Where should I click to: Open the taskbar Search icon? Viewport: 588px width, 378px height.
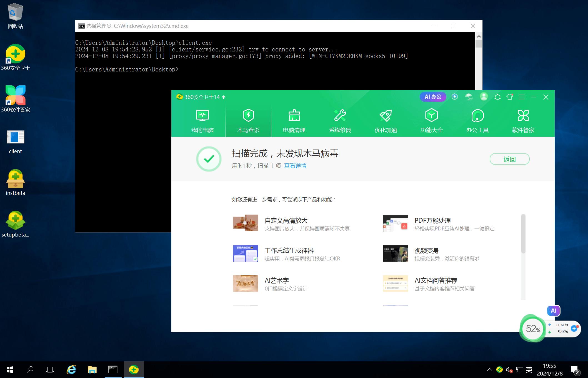pyautogui.click(x=30, y=370)
